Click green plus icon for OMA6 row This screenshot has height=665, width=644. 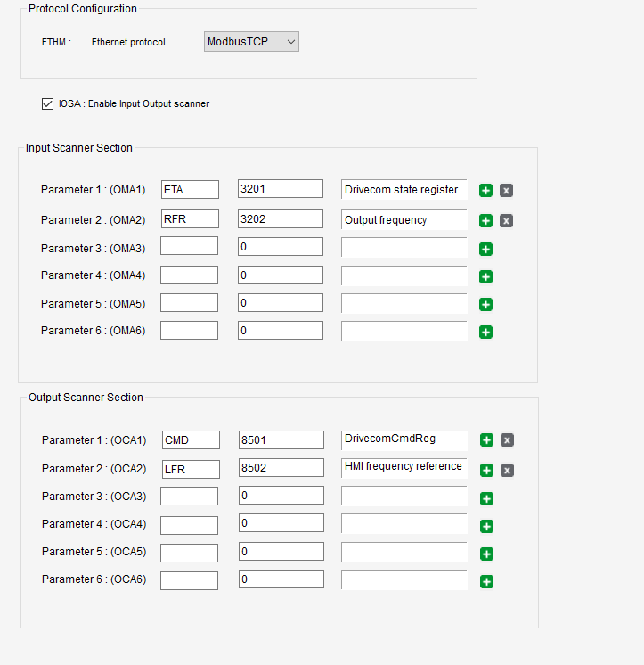click(x=486, y=332)
